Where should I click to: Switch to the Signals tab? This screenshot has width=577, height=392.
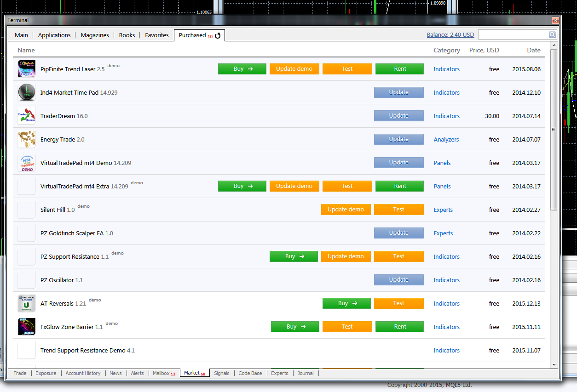point(222,373)
